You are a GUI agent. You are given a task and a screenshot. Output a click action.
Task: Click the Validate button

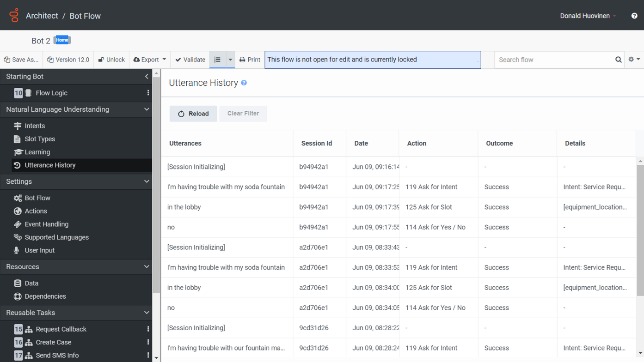pyautogui.click(x=190, y=60)
